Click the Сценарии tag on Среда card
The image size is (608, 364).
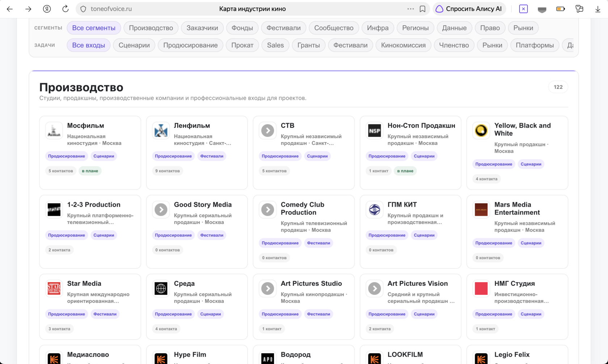(x=211, y=314)
